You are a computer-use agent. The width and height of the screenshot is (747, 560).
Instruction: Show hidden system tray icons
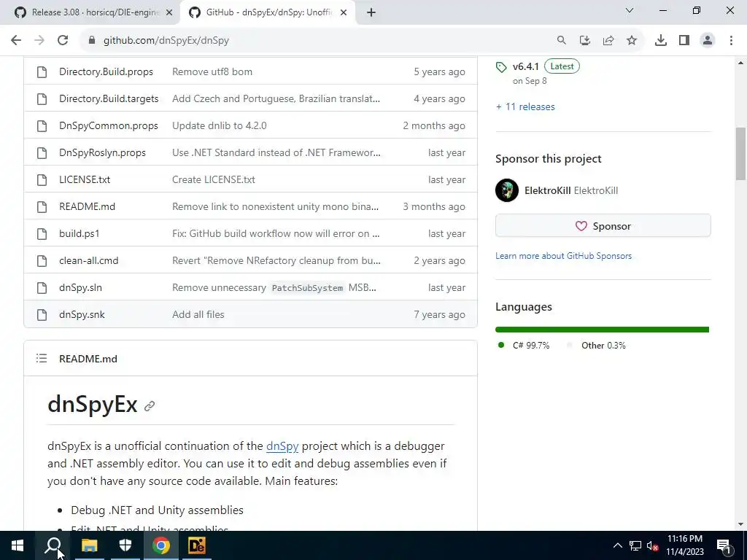point(617,545)
